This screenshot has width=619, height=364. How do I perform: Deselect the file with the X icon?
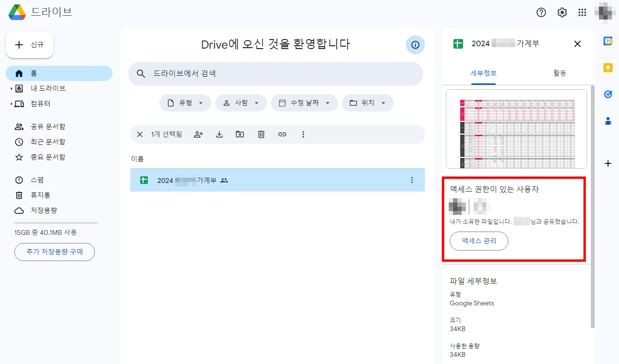pyautogui.click(x=139, y=134)
